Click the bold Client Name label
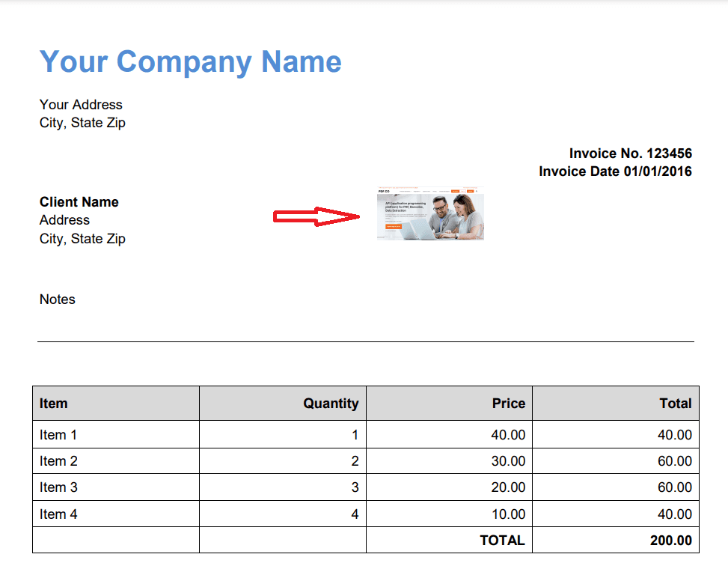 [x=79, y=202]
